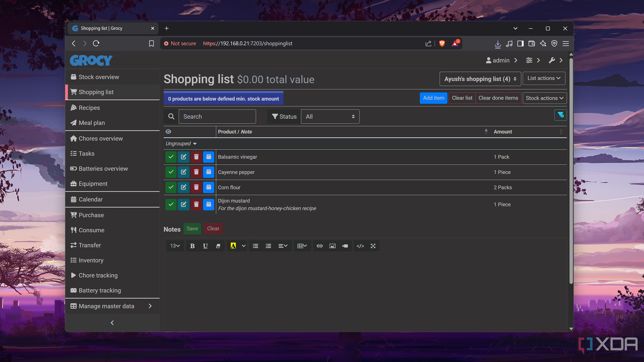Mark Dijon mustard as done
The height and width of the screenshot is (362, 644).
[x=171, y=205]
